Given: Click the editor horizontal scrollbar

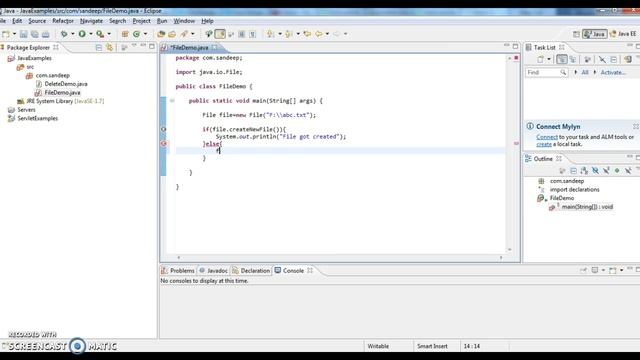Looking at the screenshot, I should pos(340,258).
